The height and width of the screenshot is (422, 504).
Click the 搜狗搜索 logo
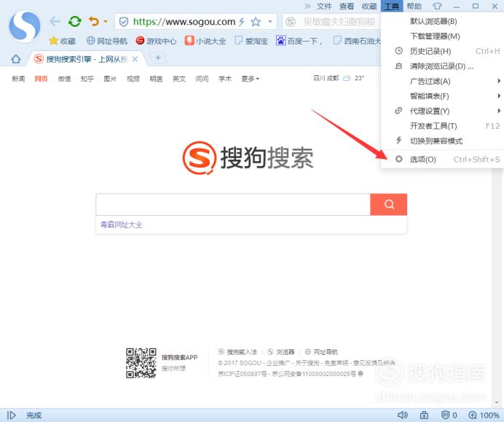(x=248, y=157)
